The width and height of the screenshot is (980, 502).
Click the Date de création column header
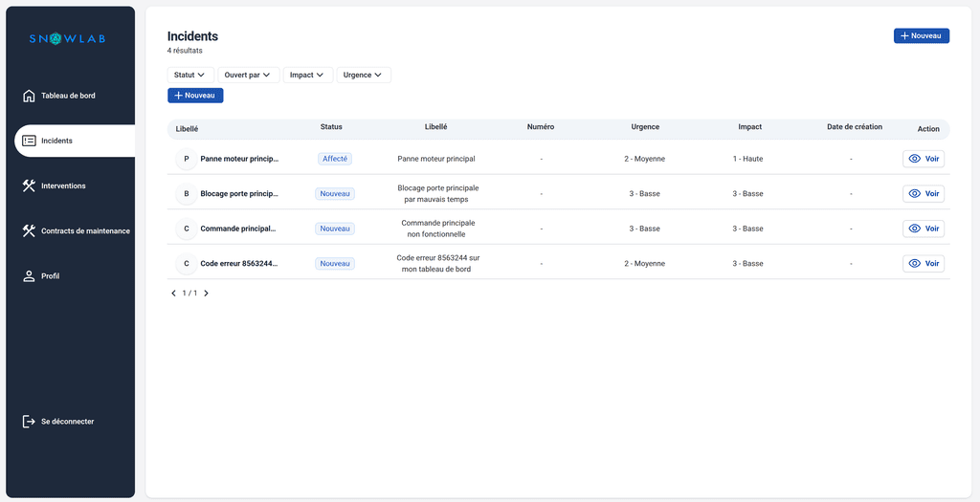[x=855, y=127]
